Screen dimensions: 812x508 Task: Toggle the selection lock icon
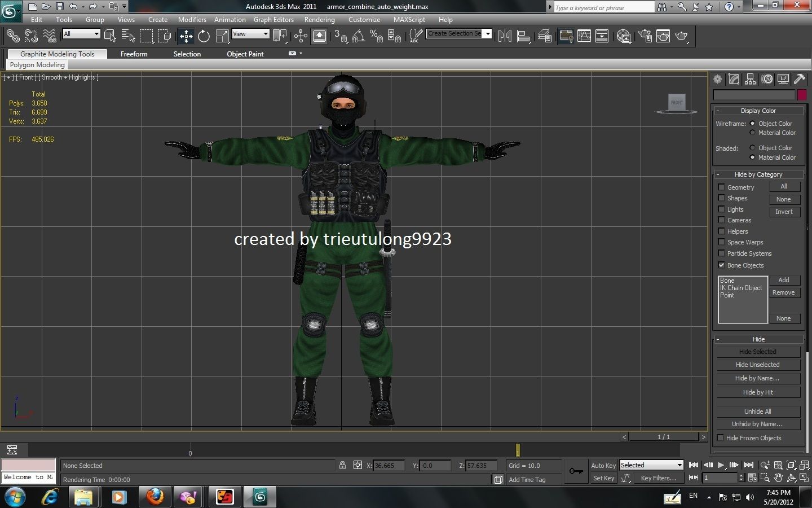[x=342, y=465]
